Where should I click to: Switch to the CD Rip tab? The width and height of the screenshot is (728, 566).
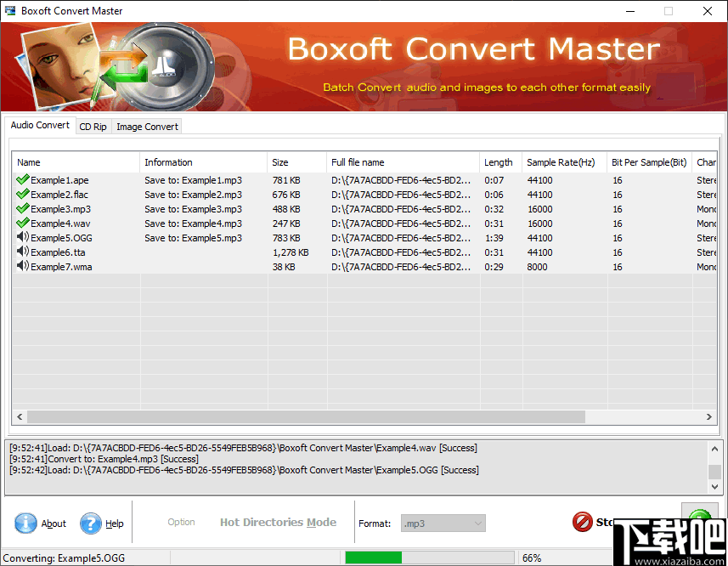[x=93, y=126]
